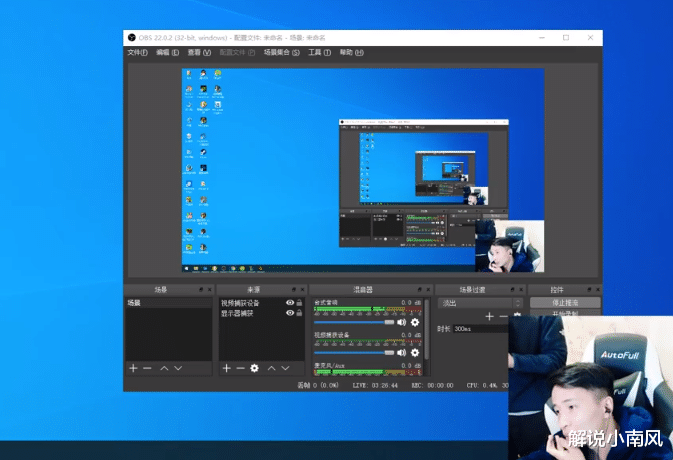Hide the 视频捕获设备 source eye icon
This screenshot has width=673, height=460.
pos(289,302)
